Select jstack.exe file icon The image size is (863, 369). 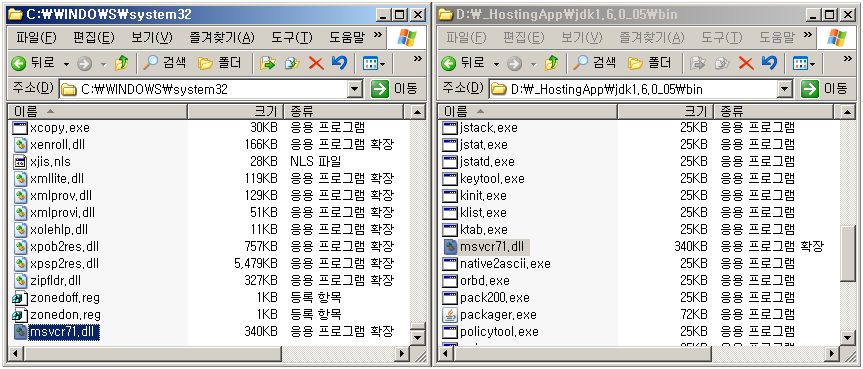[x=450, y=128]
